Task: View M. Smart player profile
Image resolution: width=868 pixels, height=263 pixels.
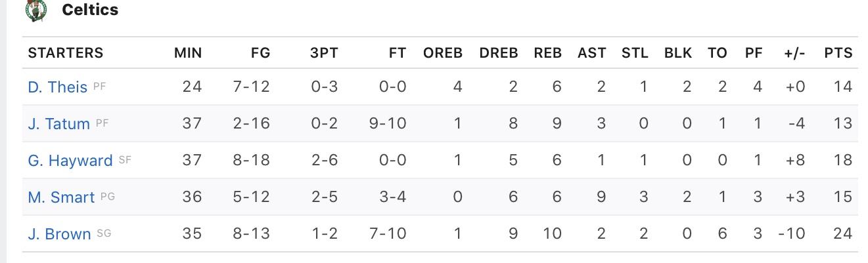Action: [x=62, y=197]
